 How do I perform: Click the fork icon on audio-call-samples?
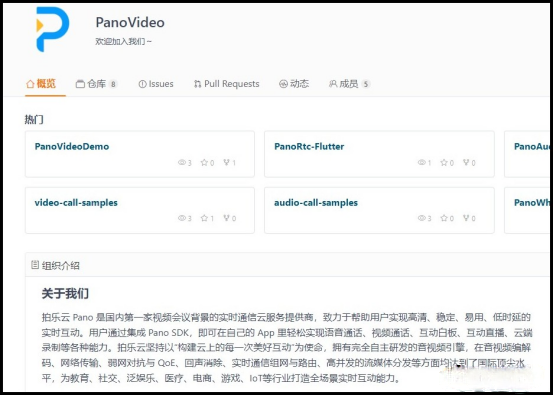tap(466, 218)
